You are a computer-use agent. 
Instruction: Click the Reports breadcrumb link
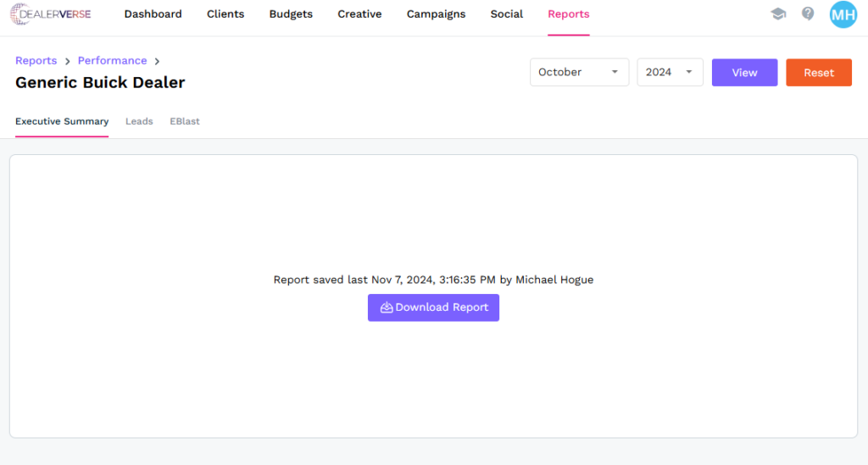[36, 61]
